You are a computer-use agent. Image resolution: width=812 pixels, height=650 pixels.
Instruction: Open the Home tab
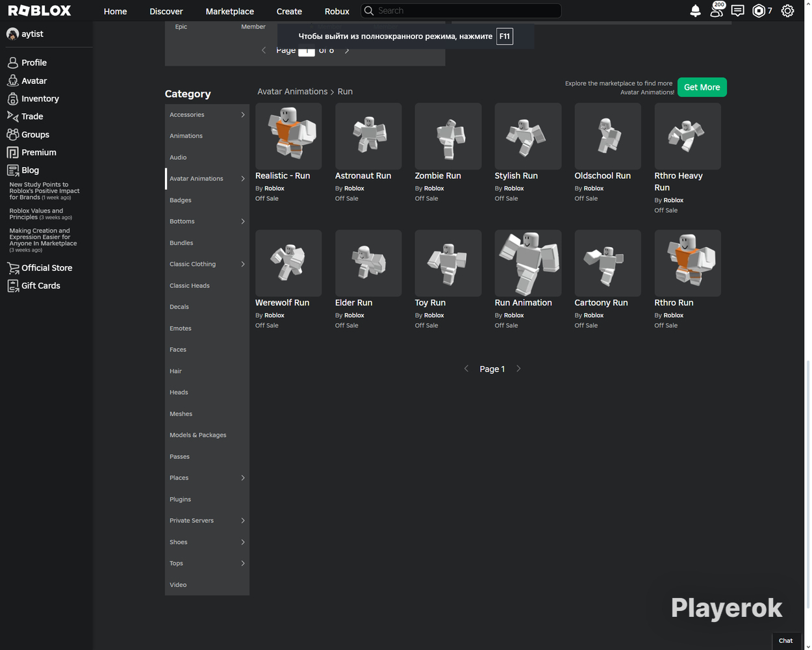pyautogui.click(x=116, y=11)
